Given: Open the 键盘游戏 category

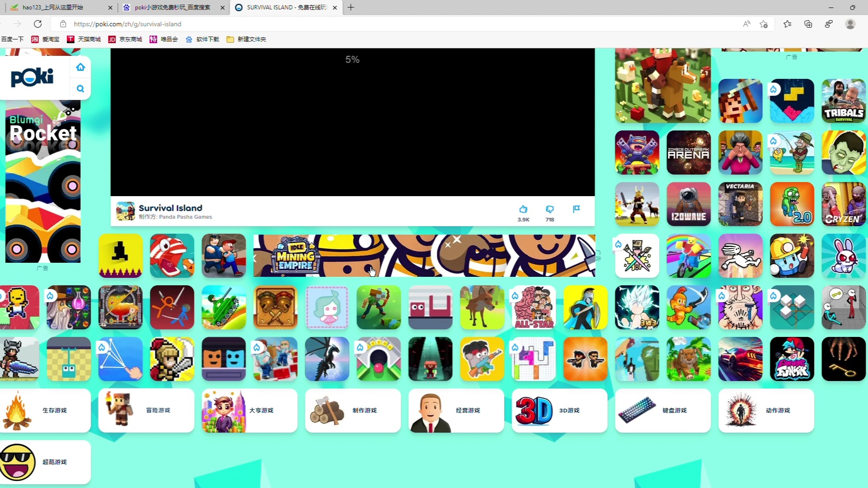Looking at the screenshot, I should (x=663, y=411).
